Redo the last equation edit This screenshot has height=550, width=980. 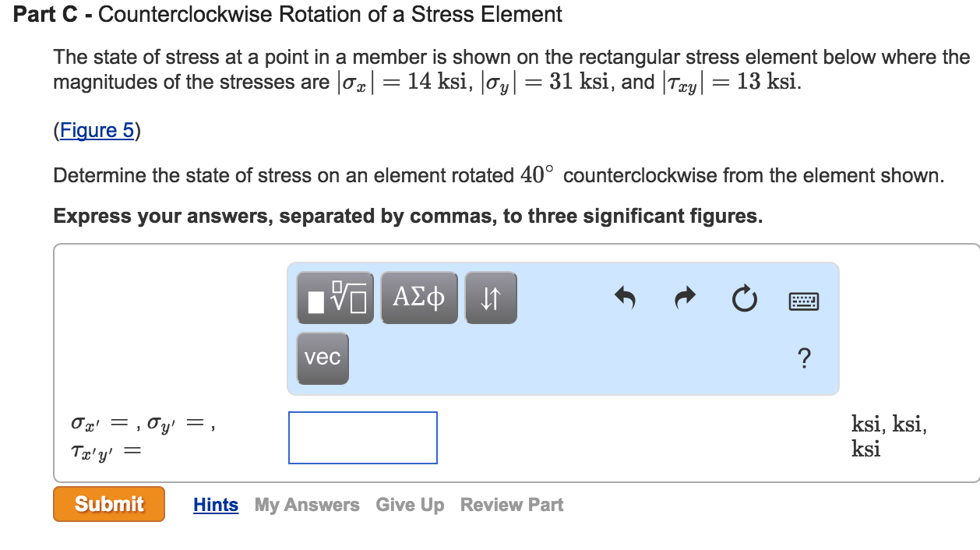(x=684, y=298)
